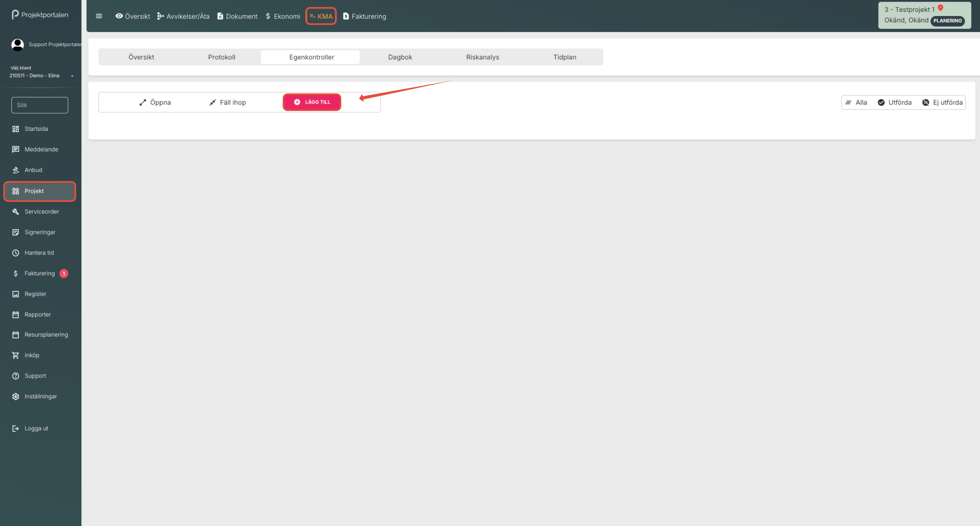Open Inställningar gear item
The image size is (980, 526).
click(x=40, y=397)
